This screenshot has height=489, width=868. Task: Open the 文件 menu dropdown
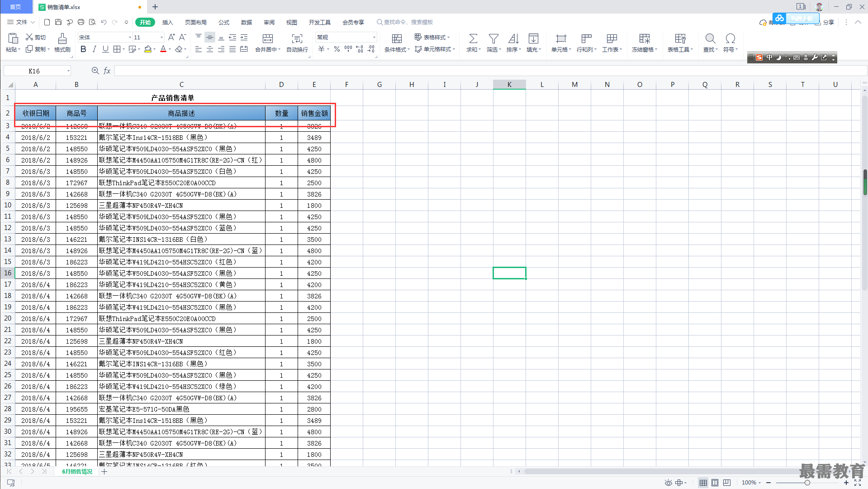[21, 22]
